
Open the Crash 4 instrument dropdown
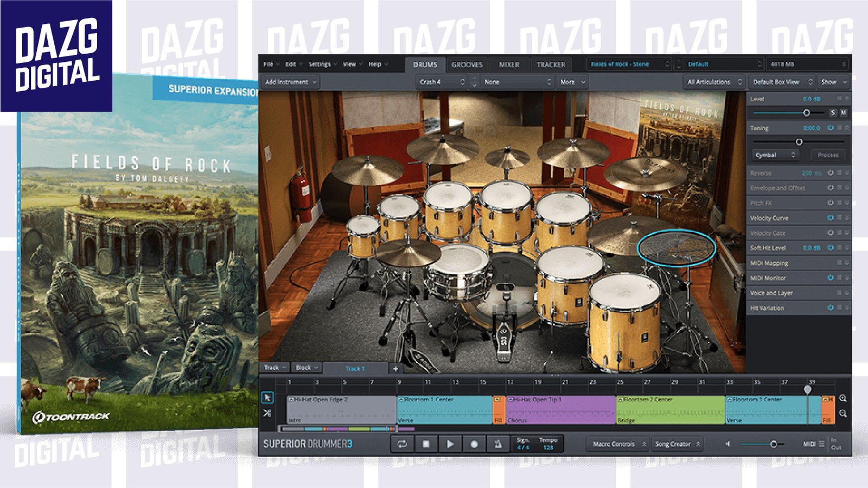tap(442, 82)
